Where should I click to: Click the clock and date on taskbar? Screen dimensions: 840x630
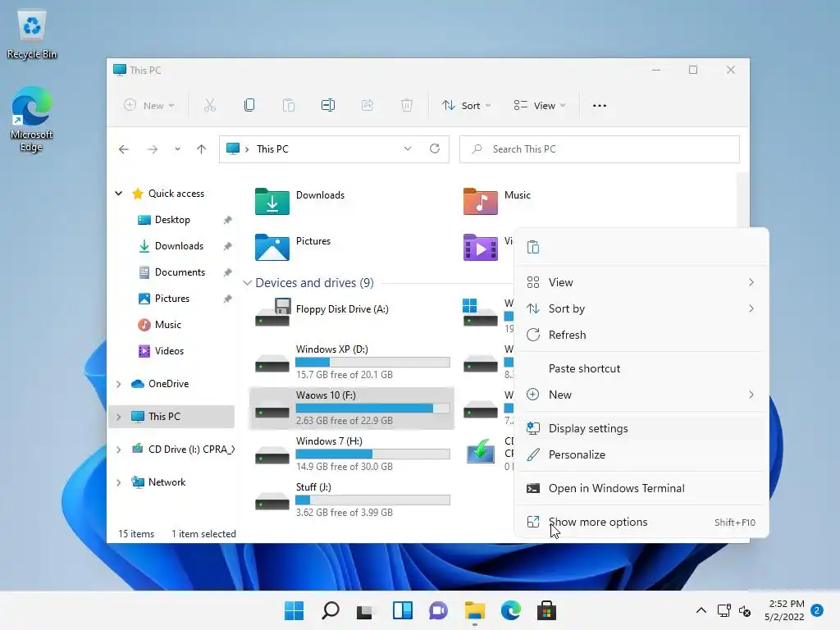pyautogui.click(x=784, y=610)
